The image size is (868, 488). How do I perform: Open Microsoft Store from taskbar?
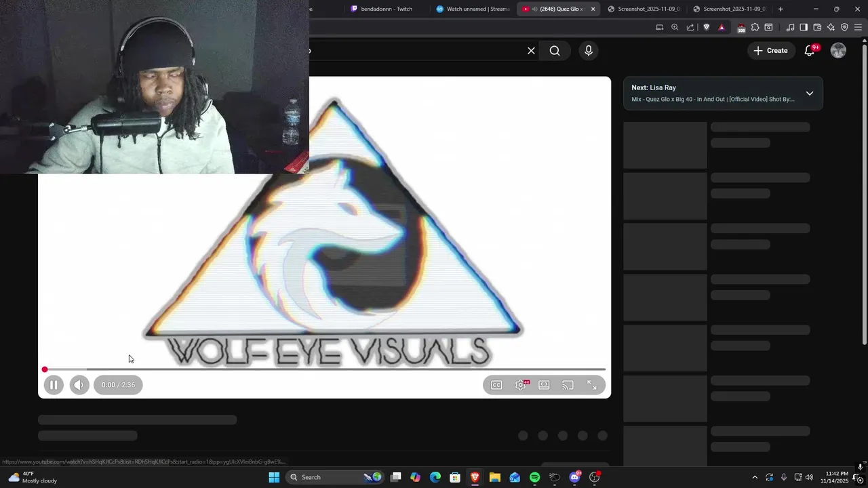pos(455,477)
